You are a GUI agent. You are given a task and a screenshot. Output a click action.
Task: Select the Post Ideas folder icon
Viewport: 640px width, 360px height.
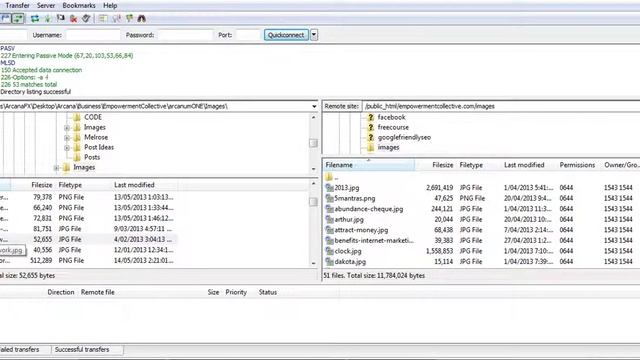pos(77,147)
